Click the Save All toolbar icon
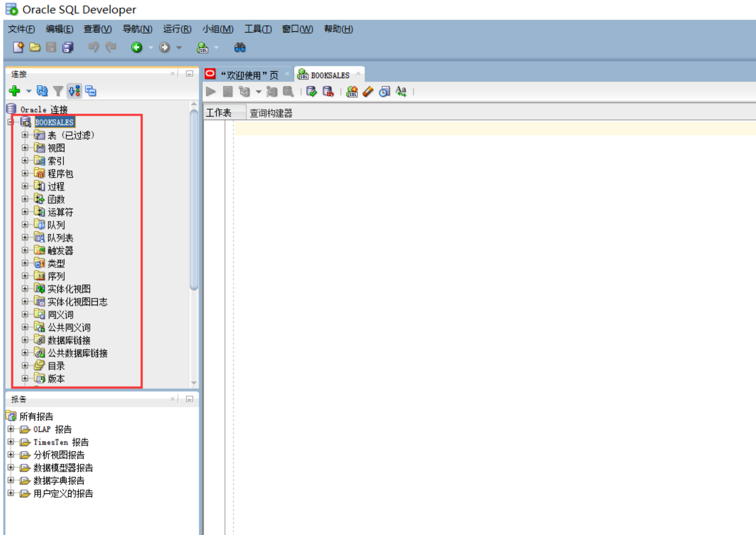The height and width of the screenshot is (535, 756). 68,47
